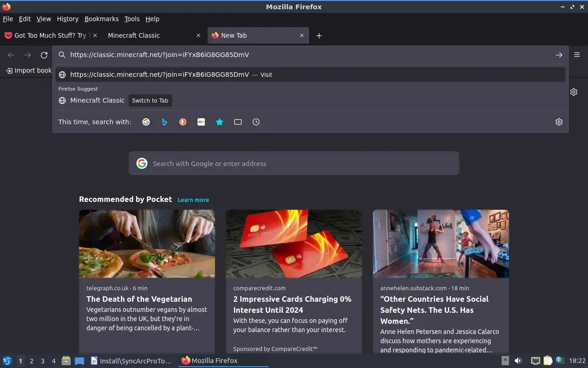Viewport: 588px width, 368px height.
Task: Search this time with Google
Action: tap(146, 122)
